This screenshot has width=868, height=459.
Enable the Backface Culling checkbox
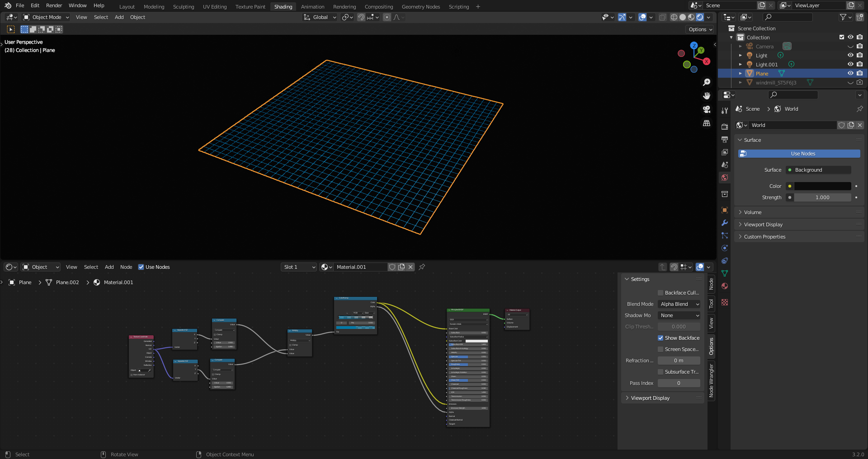(660, 293)
